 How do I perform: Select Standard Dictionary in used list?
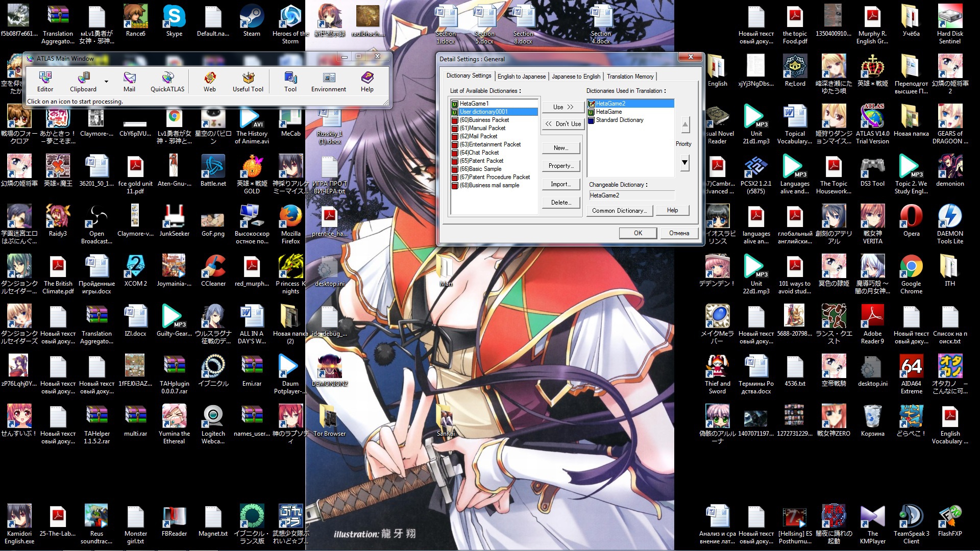click(619, 120)
